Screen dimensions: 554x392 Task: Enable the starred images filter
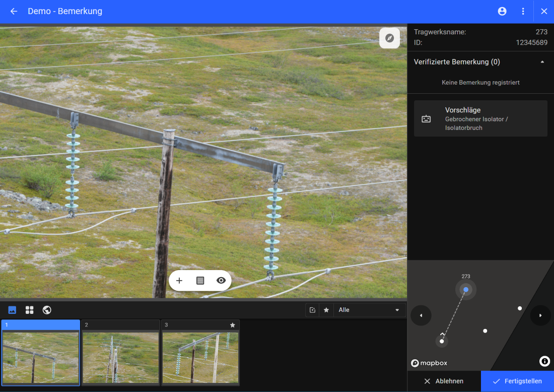[x=326, y=310]
